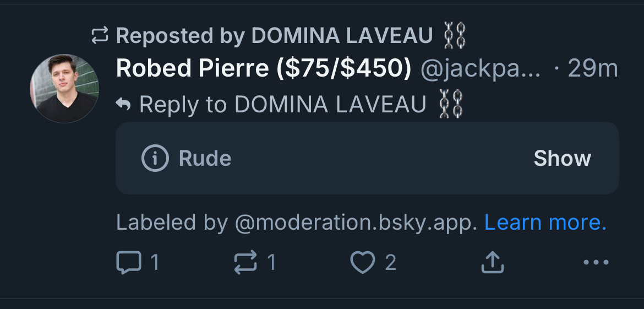Click the Labeled by @moderation.bsky.app text

pos(297,223)
